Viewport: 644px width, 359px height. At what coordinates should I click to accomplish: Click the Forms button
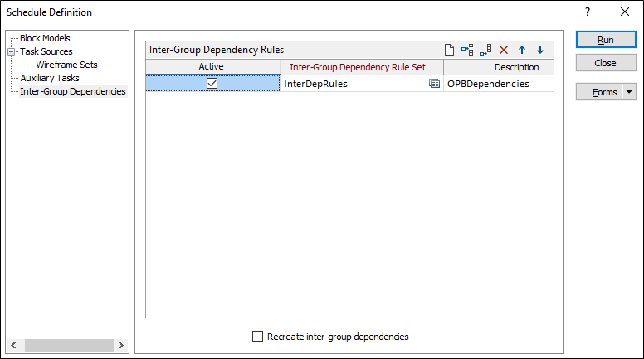[600, 92]
